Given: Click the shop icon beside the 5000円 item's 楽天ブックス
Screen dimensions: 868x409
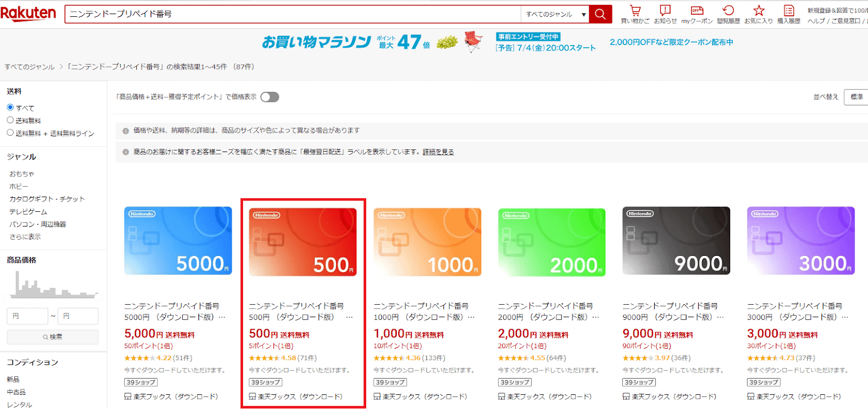Looking at the screenshot, I should 128,397.
